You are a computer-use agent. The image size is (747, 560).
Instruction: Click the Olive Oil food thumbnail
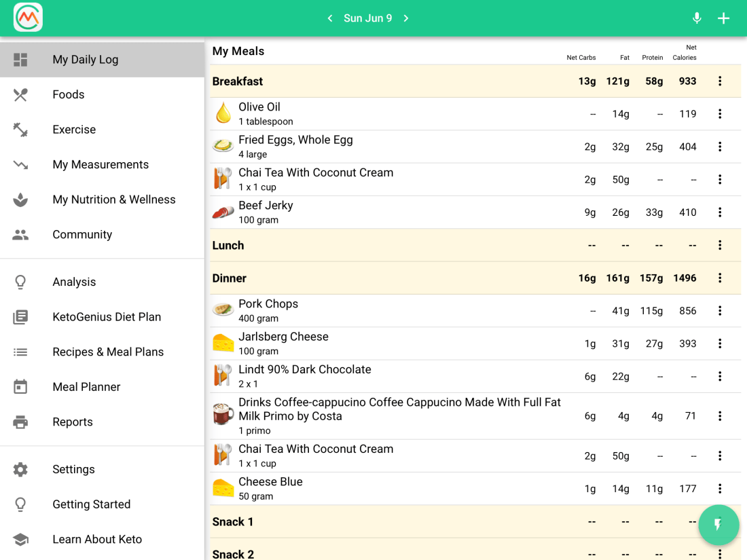pos(223,113)
